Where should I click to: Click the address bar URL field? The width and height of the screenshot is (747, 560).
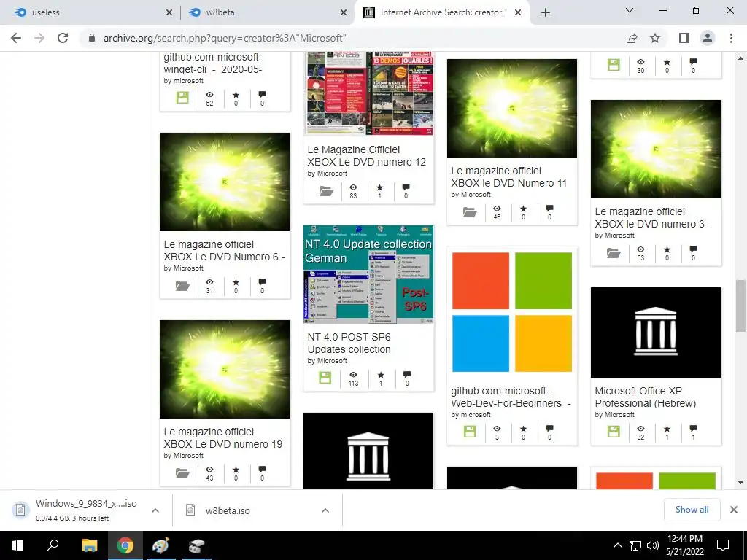pos(352,38)
